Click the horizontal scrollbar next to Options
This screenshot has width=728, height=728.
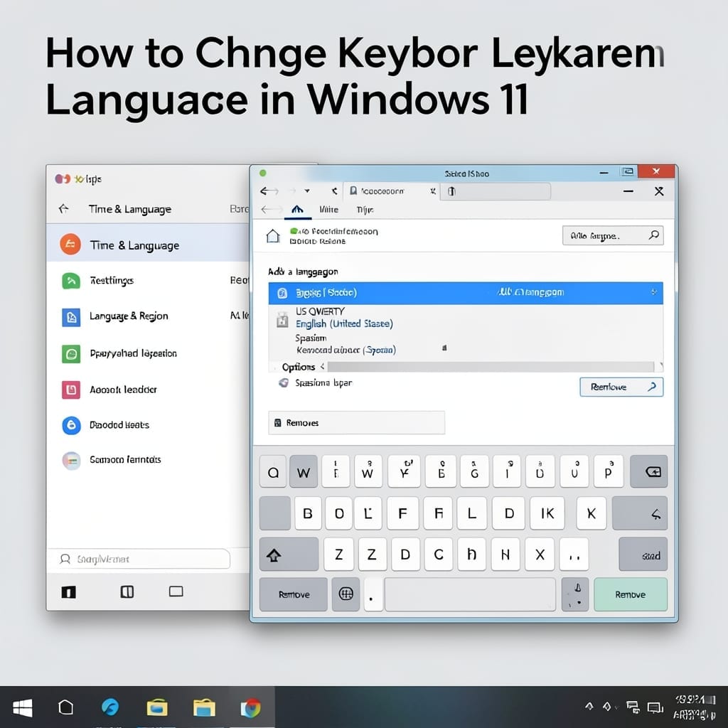coord(491,367)
